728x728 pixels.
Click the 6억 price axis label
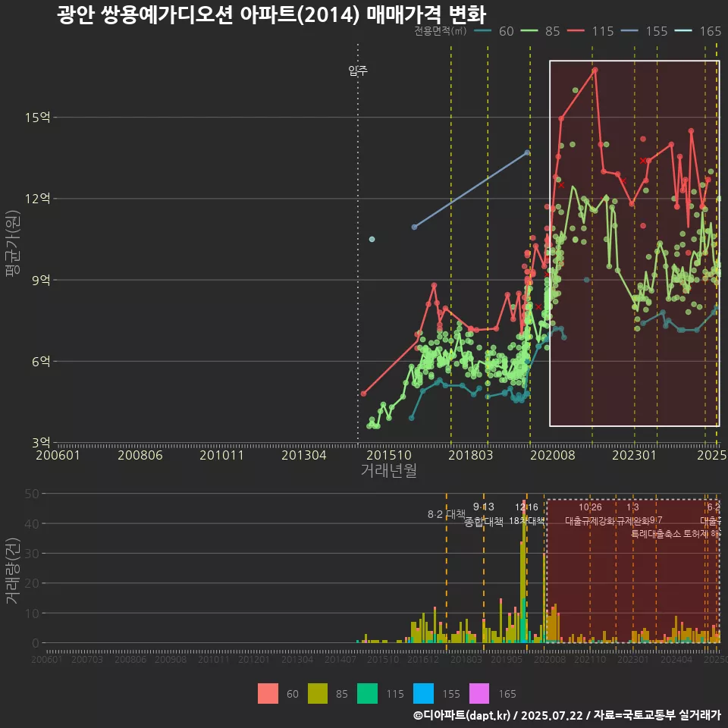pyautogui.click(x=41, y=361)
